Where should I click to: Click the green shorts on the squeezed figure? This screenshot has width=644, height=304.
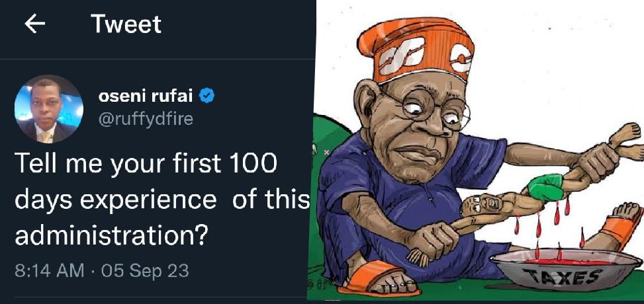tap(545, 187)
